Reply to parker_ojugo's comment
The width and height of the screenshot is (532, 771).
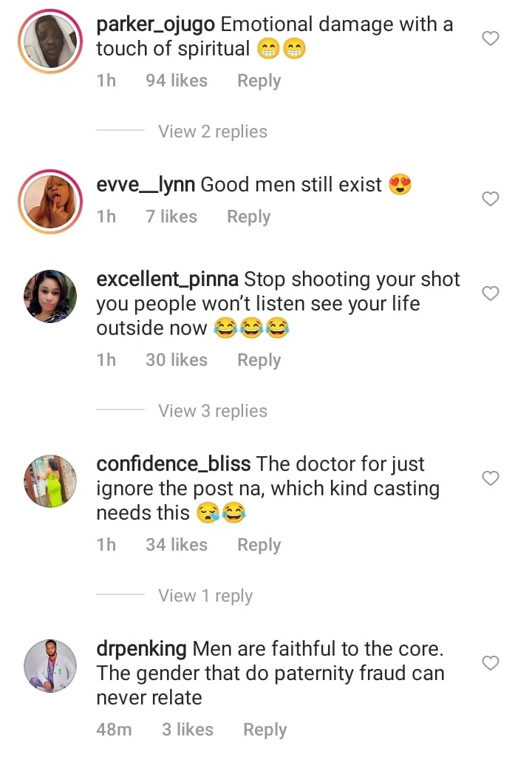point(259,81)
